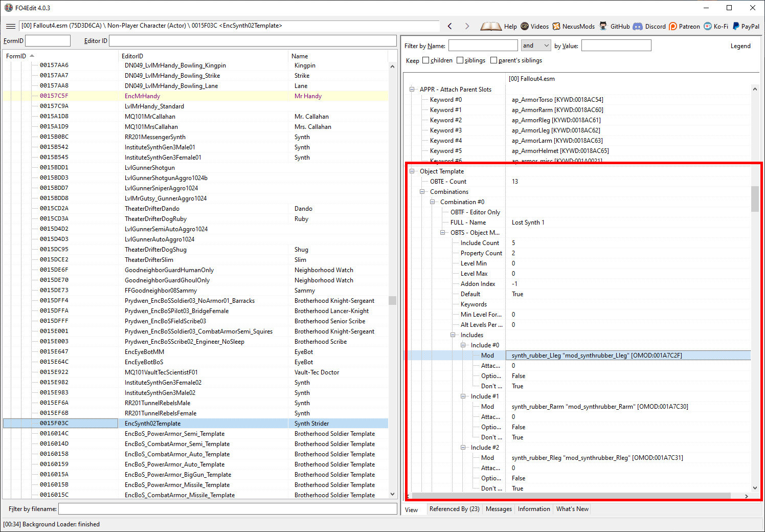Click FO4Edit application icon in title bar

8,8
